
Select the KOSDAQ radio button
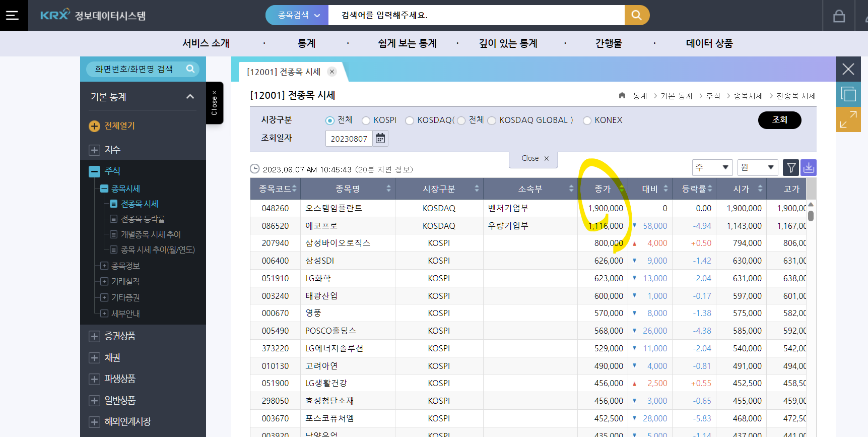[x=410, y=120]
